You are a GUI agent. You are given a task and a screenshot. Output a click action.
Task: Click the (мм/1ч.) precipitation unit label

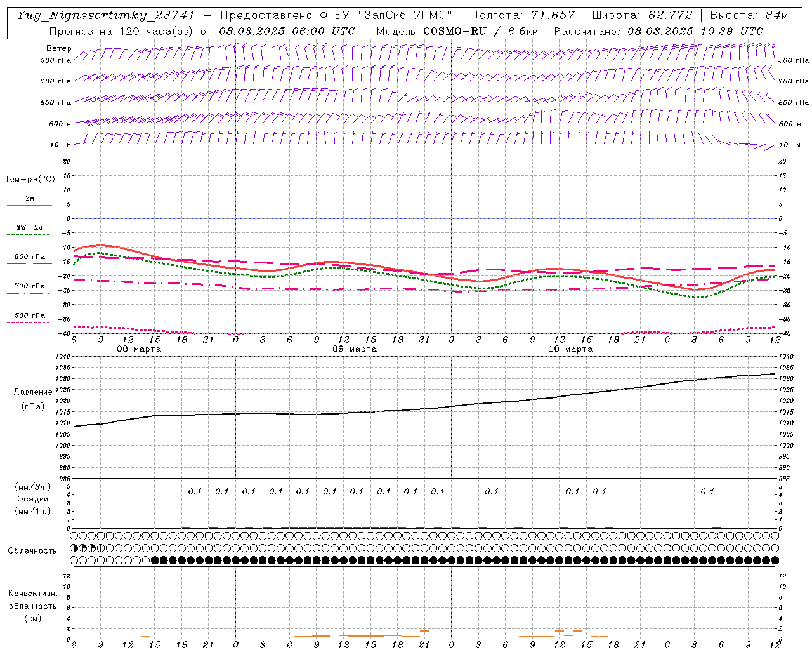[x=32, y=511]
